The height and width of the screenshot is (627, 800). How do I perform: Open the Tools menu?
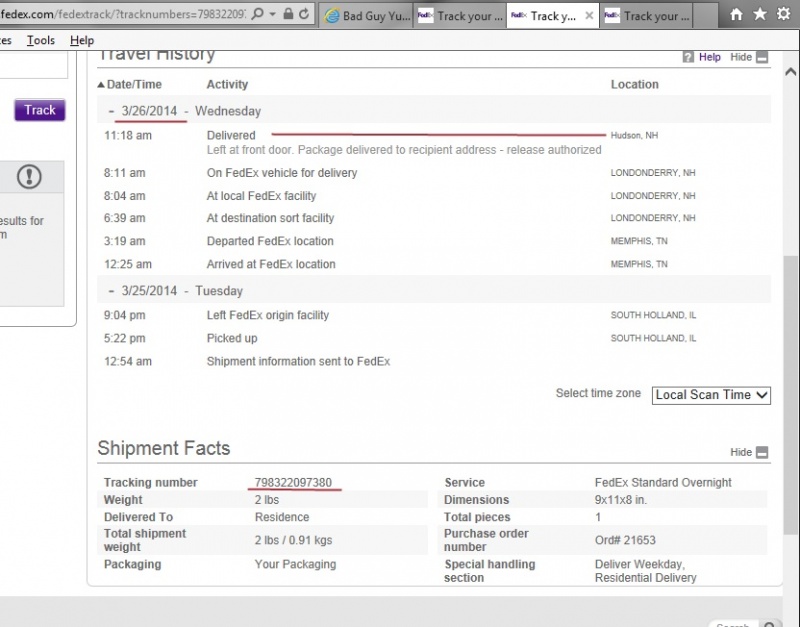pyautogui.click(x=41, y=40)
